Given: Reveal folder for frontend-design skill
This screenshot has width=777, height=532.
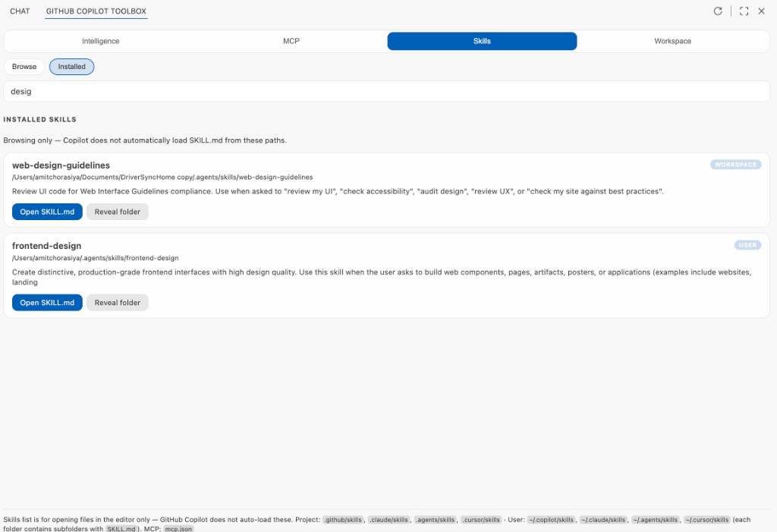Looking at the screenshot, I should (117, 301).
